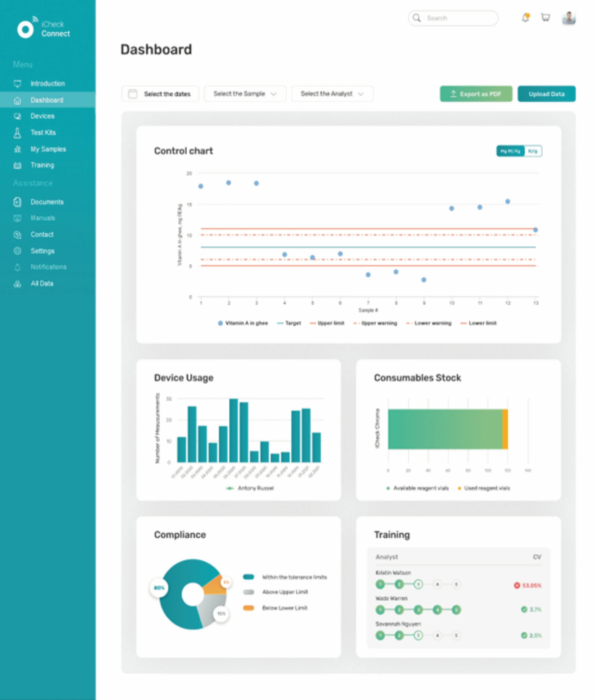Open the Select the Analyst dropdown
Screen dimensions: 595x700
(x=332, y=94)
